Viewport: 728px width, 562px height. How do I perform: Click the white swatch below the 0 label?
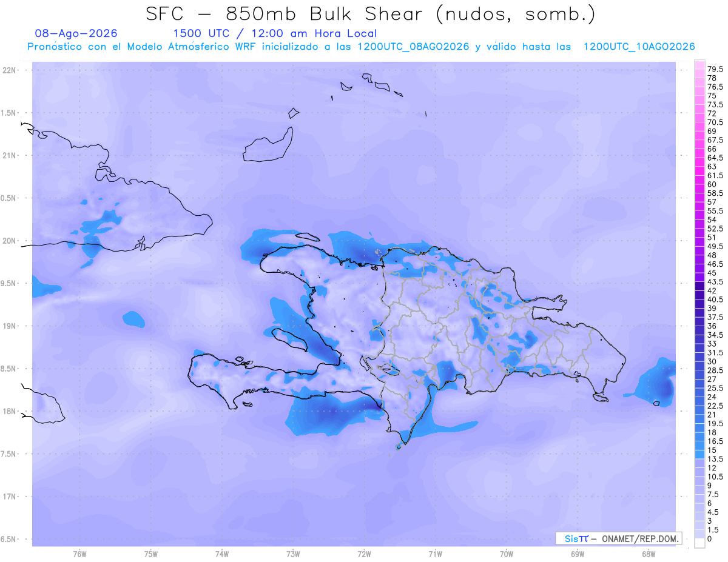(699, 543)
